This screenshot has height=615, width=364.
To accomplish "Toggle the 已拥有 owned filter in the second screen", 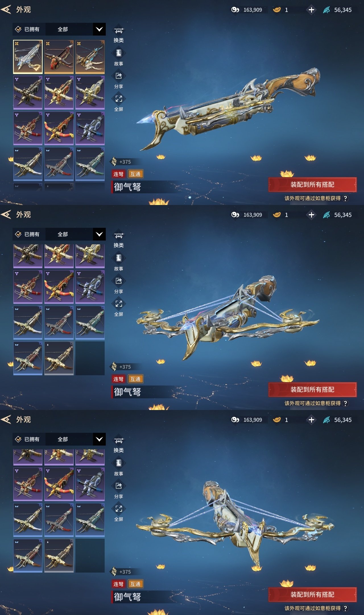I will point(28,234).
